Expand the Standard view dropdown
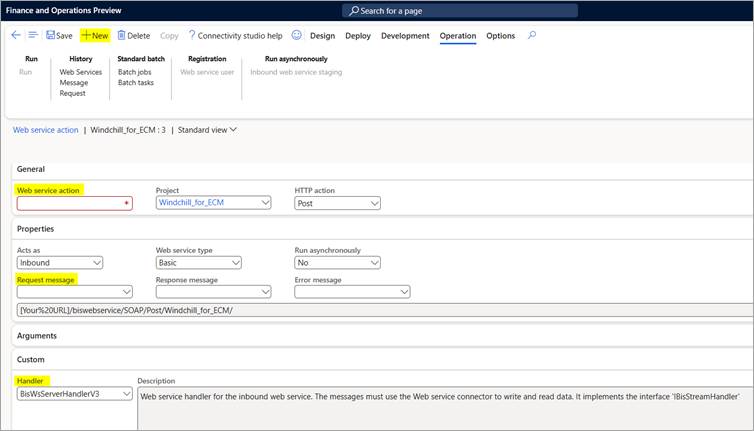This screenshot has height=431, width=754. coord(207,130)
